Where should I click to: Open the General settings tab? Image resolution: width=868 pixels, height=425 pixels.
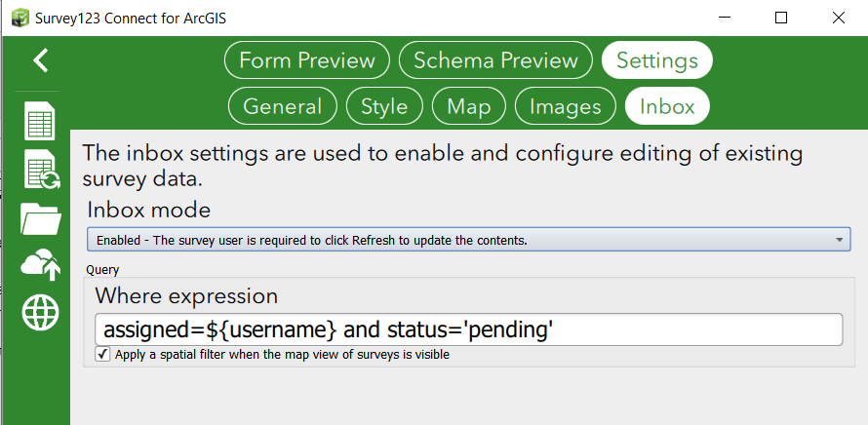[x=282, y=106]
